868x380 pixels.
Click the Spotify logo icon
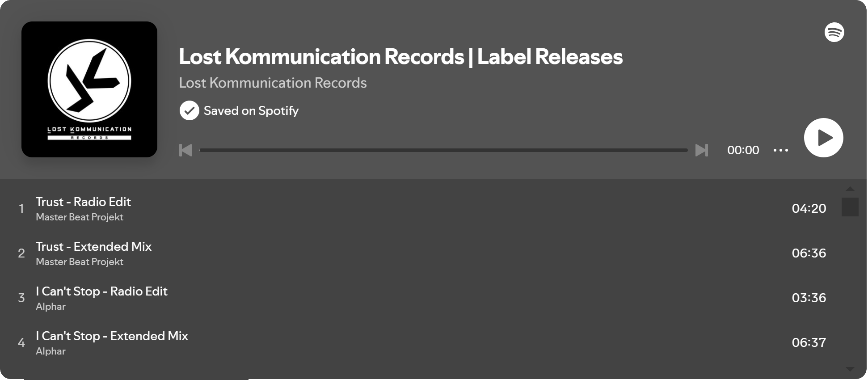[834, 32]
